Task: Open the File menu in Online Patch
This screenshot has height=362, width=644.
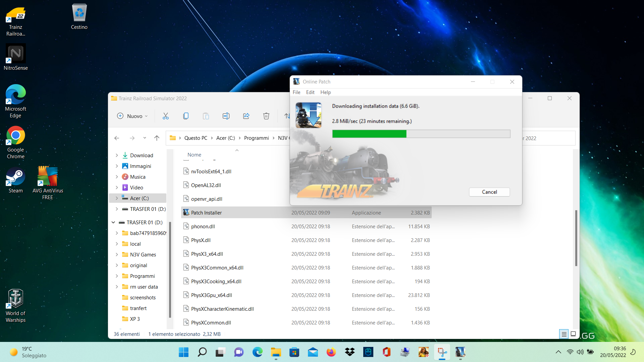Action: coord(297,93)
